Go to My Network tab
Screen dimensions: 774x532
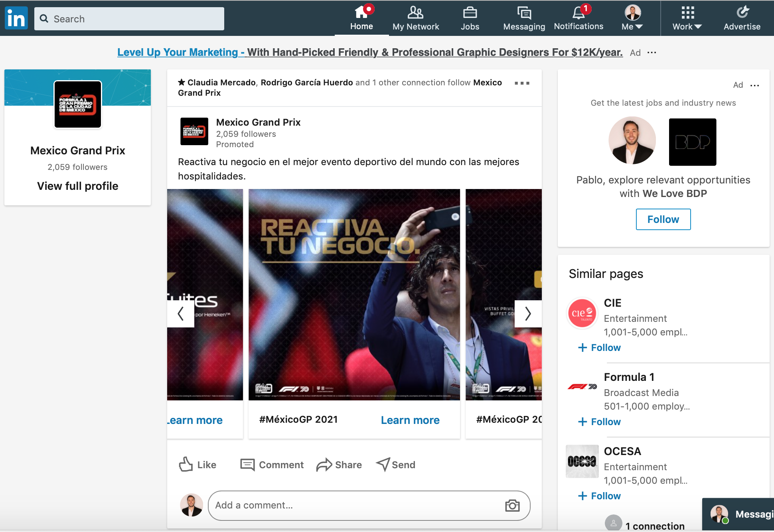(x=416, y=18)
